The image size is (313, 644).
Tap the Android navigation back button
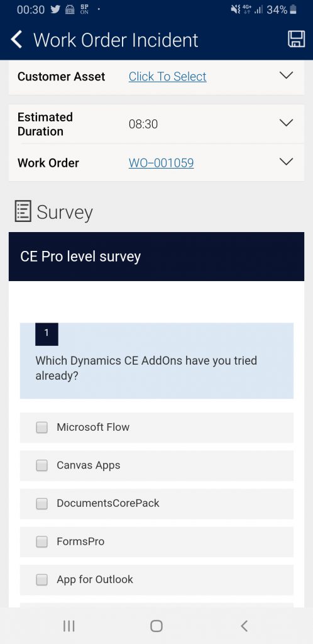[244, 626]
